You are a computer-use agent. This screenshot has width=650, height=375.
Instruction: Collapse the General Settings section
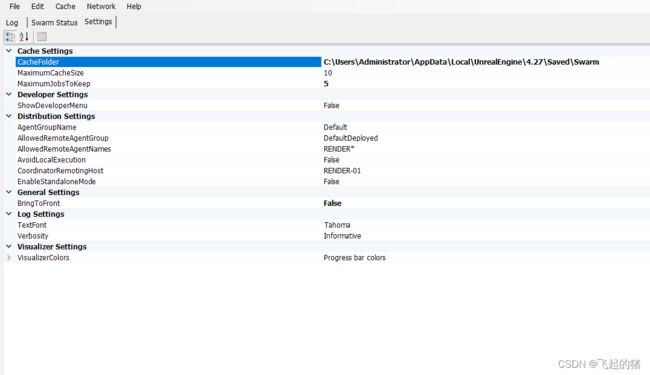pos(9,192)
